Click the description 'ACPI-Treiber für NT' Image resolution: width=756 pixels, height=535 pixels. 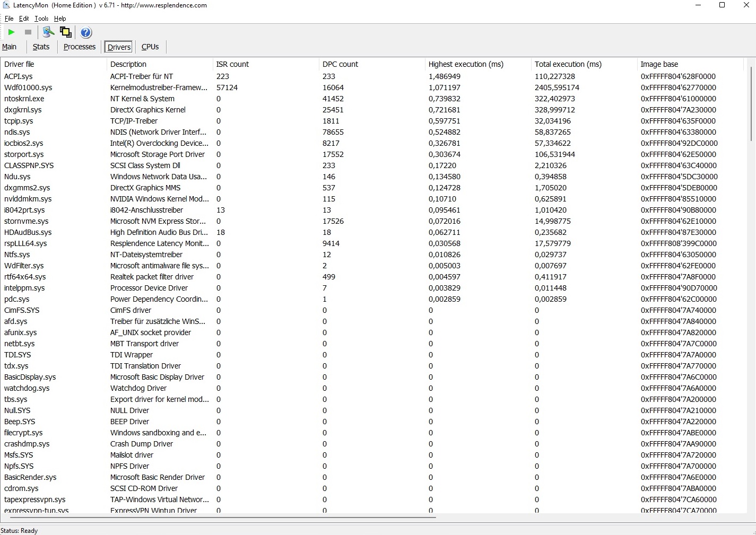(x=142, y=76)
